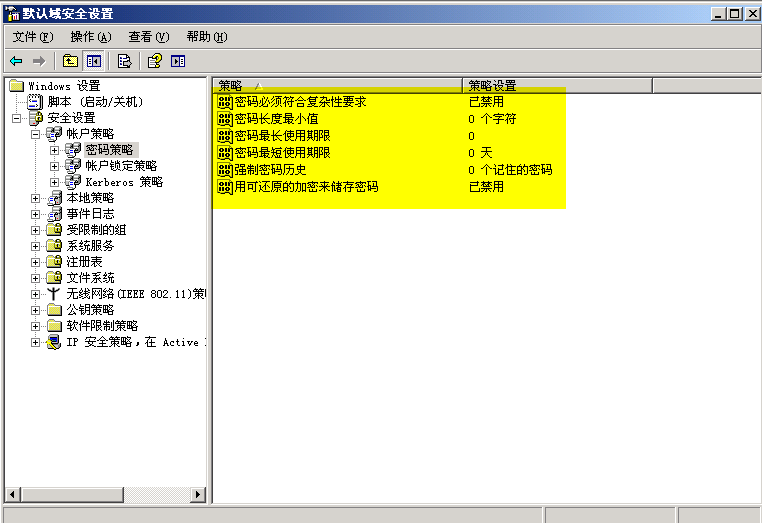762x523 pixels.
Task: Collapse the 帐户策略 tree node
Action: [35, 134]
